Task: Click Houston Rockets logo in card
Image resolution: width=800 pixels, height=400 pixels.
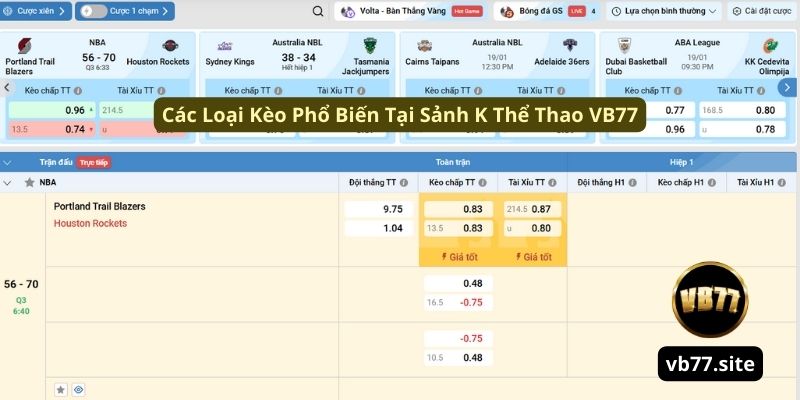Action: 170,45
